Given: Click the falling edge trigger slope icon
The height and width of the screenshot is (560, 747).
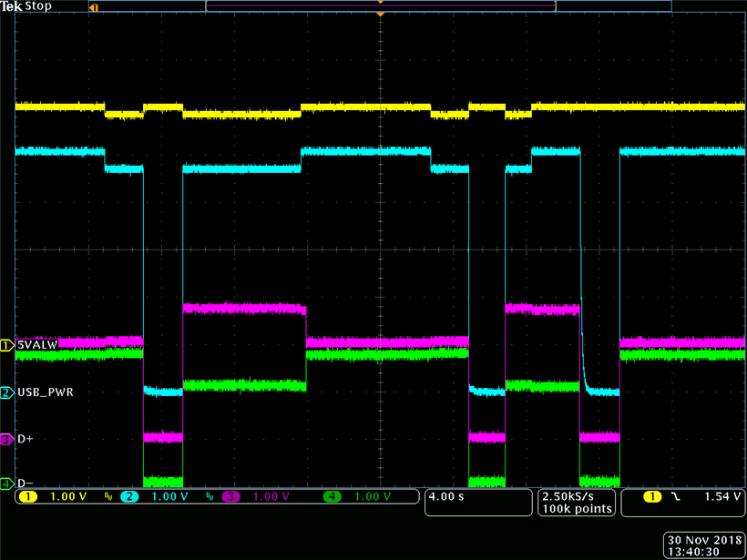Looking at the screenshot, I should pyautogui.click(x=676, y=497).
